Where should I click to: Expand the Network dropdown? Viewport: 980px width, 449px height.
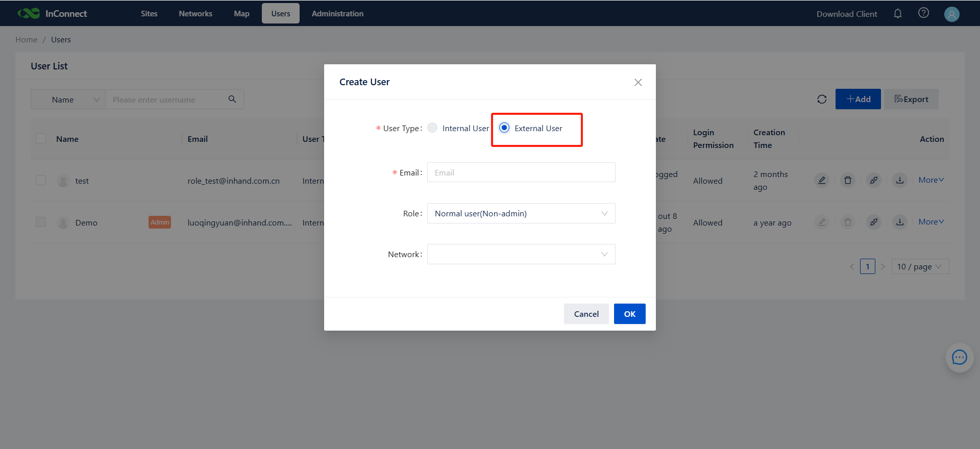[521, 254]
